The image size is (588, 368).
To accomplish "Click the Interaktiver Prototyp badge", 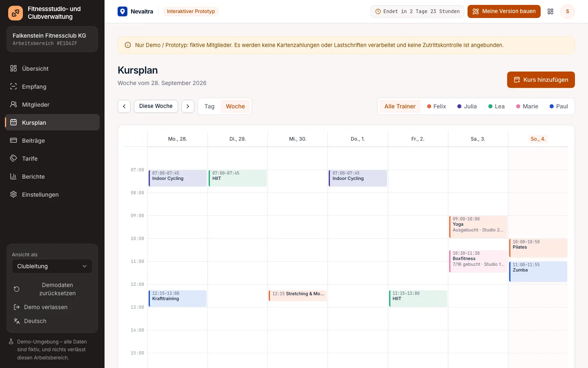I will tap(191, 11).
